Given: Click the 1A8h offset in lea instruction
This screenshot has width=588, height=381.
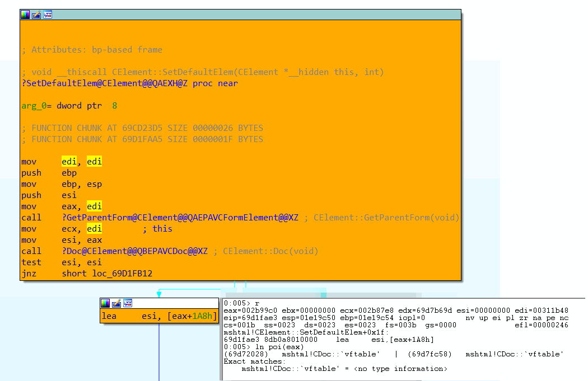Looking at the screenshot, I should coord(203,316).
